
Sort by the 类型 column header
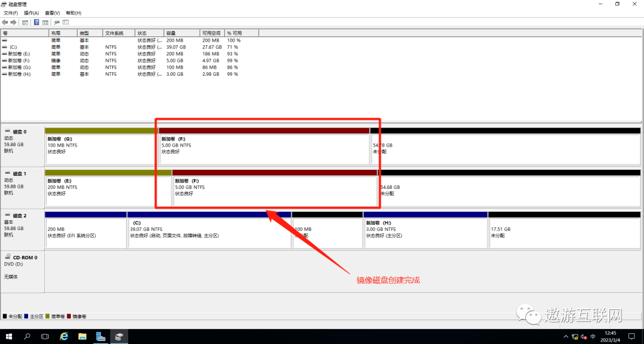coord(89,33)
